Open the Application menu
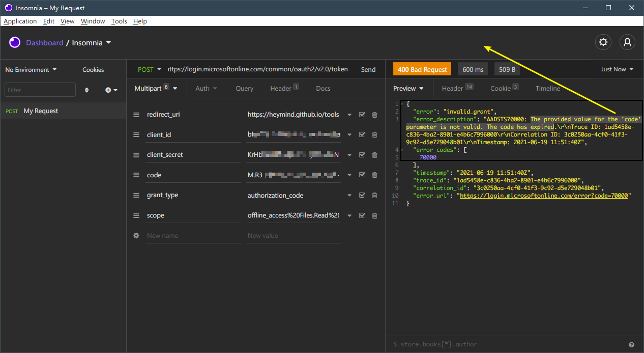This screenshot has width=644, height=353. pyautogui.click(x=20, y=21)
